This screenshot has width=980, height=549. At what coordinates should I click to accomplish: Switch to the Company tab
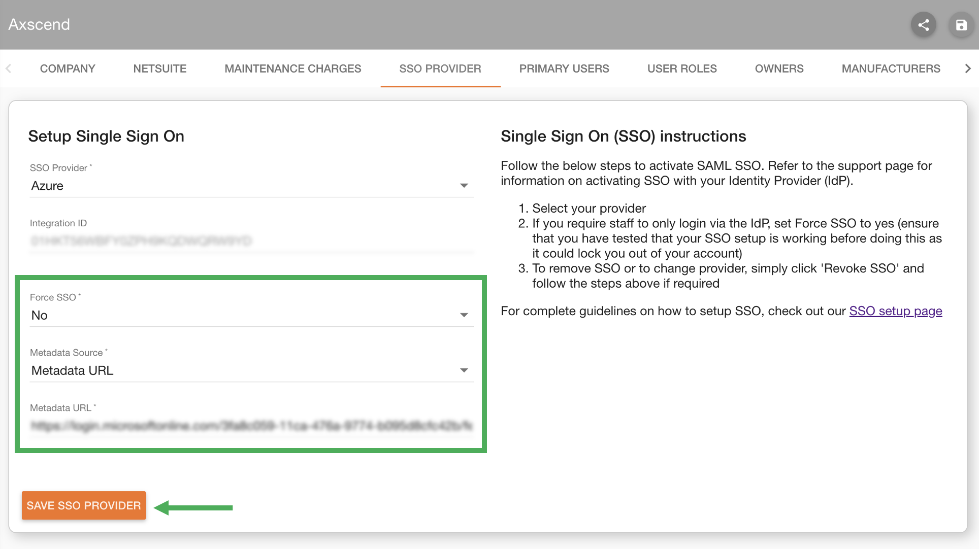(x=68, y=68)
